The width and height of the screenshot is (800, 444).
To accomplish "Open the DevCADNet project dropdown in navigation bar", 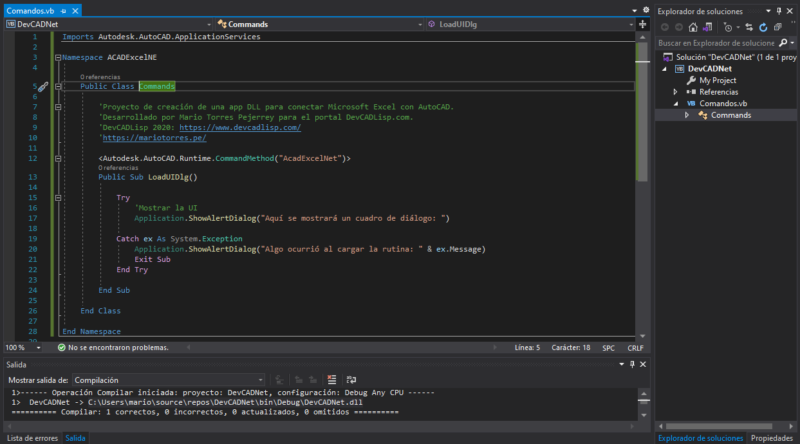I will pos(209,24).
